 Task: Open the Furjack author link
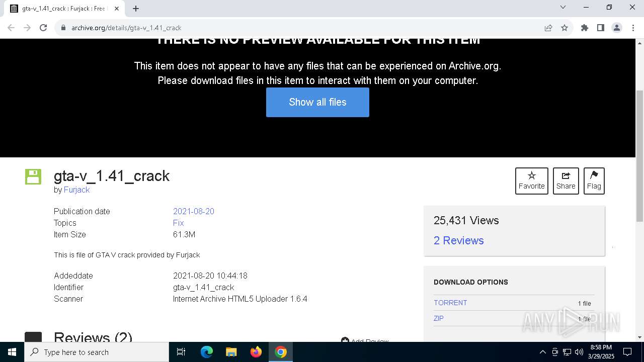76,190
